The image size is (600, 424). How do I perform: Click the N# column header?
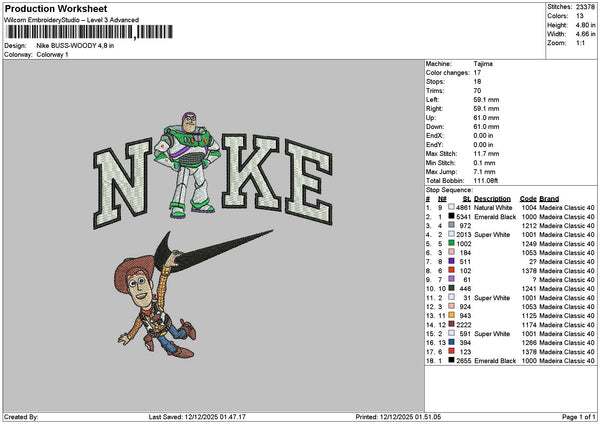(442, 199)
